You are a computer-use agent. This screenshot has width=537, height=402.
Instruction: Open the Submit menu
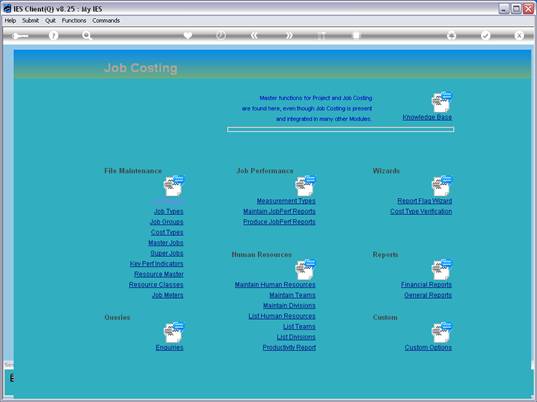click(x=30, y=21)
